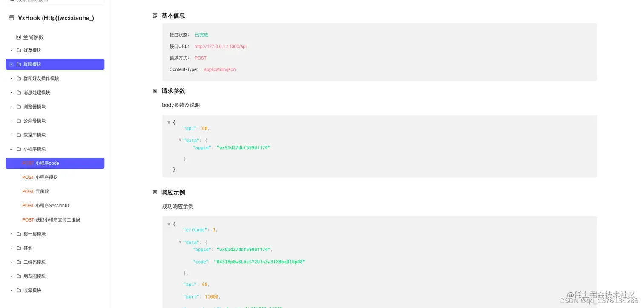Click the folder icon next to 二维码模块
This screenshot has height=308, width=644.
(x=18, y=262)
